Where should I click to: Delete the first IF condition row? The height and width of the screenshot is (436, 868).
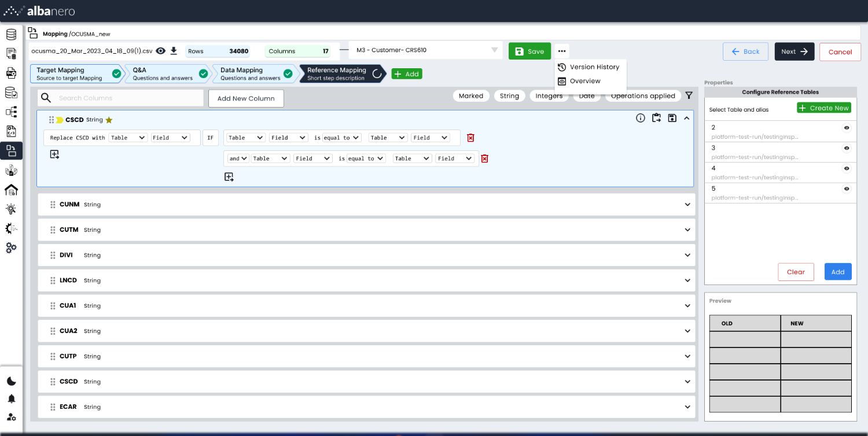tap(471, 138)
